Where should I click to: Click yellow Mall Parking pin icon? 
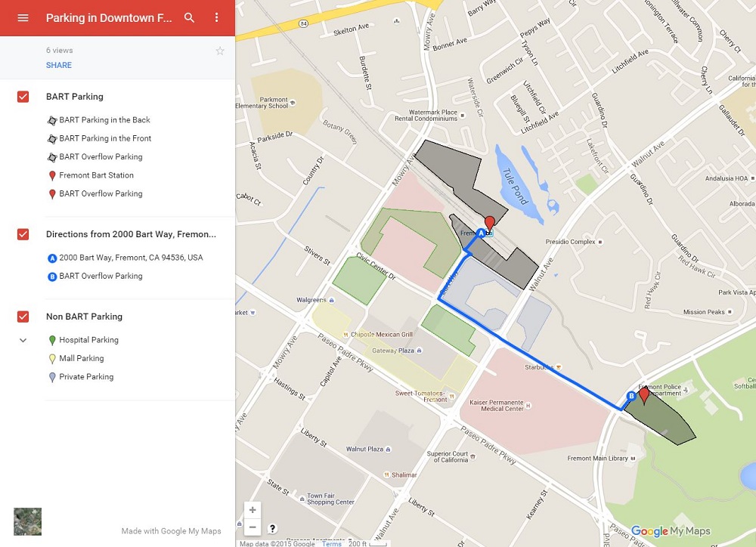[53, 359]
